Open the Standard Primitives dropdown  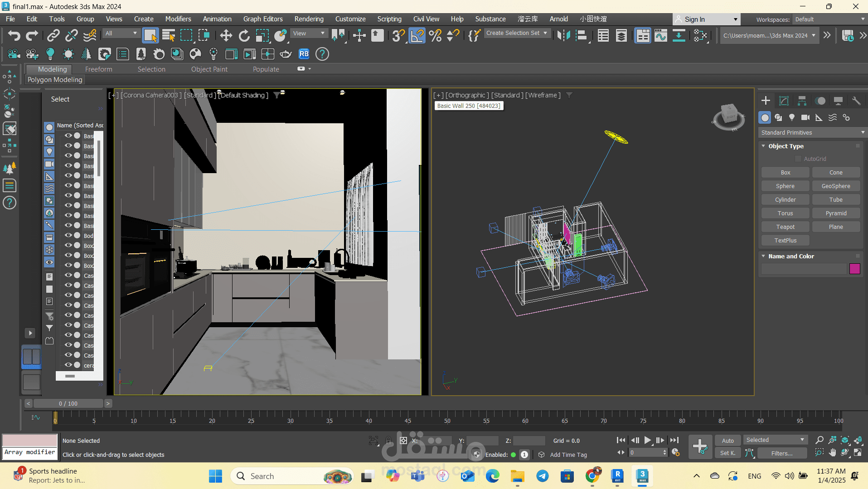click(x=812, y=132)
